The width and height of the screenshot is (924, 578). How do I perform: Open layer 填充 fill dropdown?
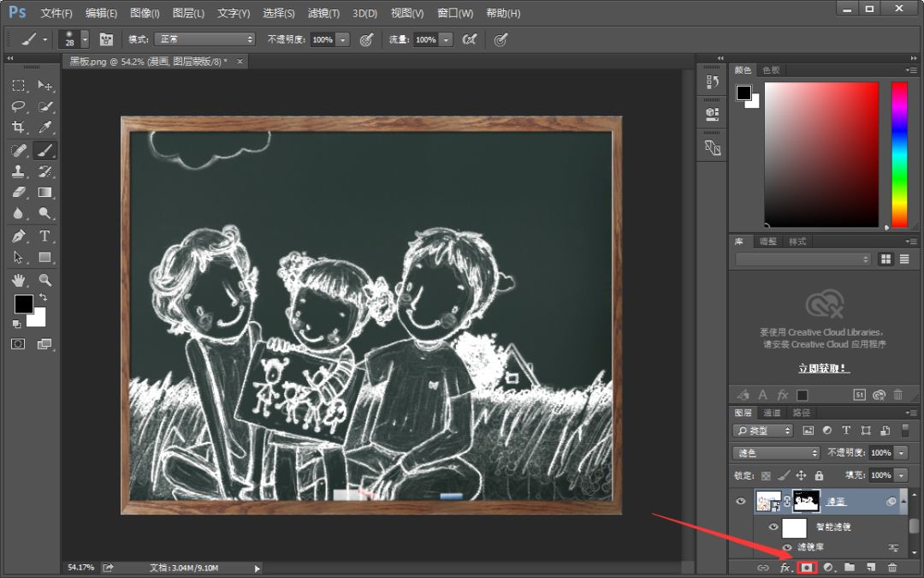coord(901,474)
